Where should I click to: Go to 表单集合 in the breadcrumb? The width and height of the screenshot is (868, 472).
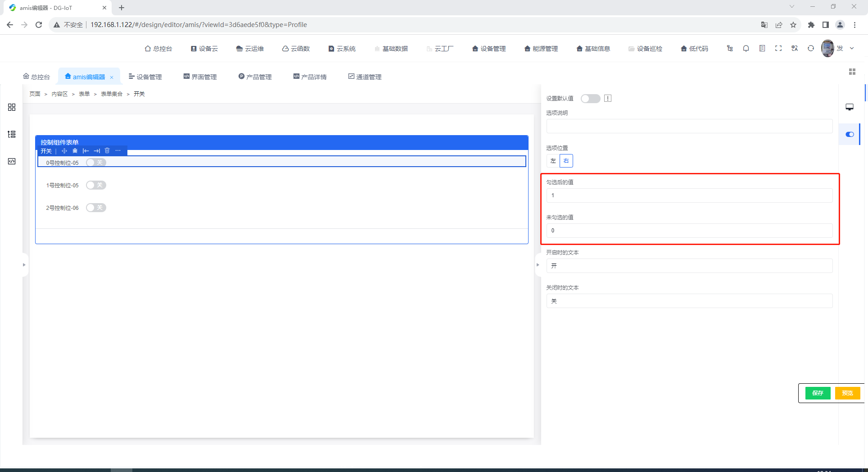click(112, 94)
